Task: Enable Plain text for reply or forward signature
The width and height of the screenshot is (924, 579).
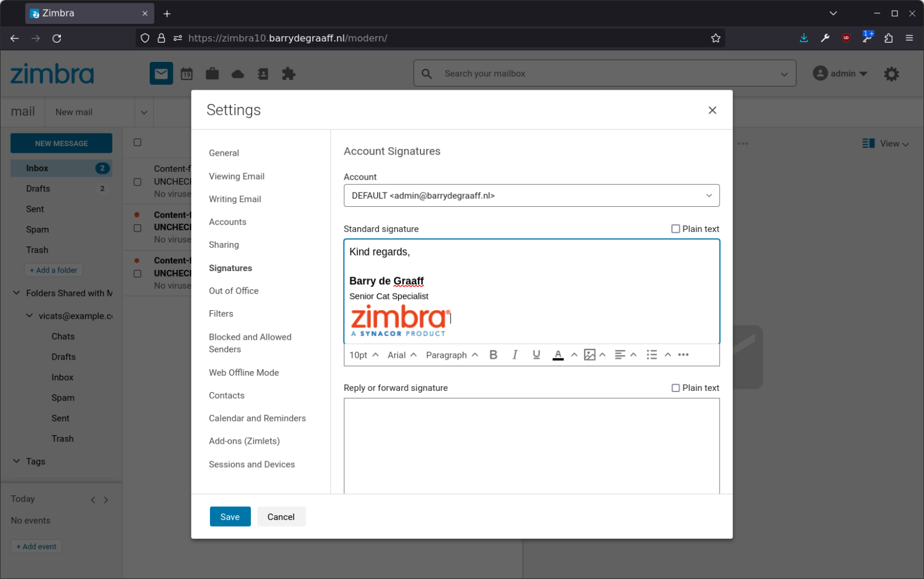Action: tap(675, 388)
